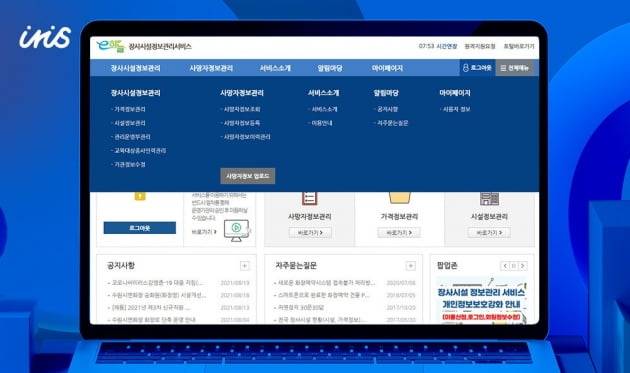The height and width of the screenshot is (373, 630).
Task: Open 알림마당 tab in top nav bar
Action: 330,68
